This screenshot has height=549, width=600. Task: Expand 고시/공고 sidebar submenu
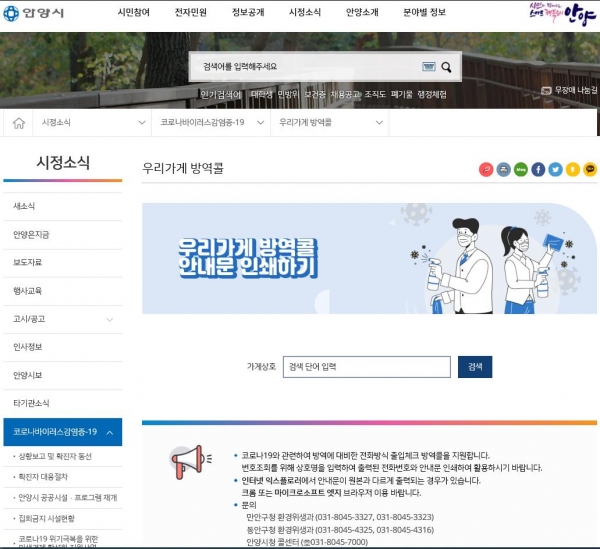(109, 320)
